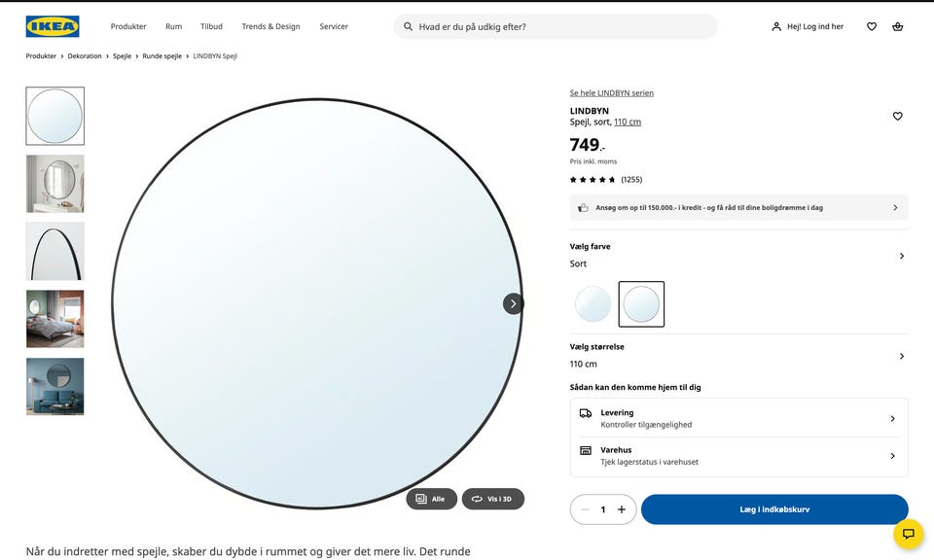Click the Vis i 3D button

(493, 499)
